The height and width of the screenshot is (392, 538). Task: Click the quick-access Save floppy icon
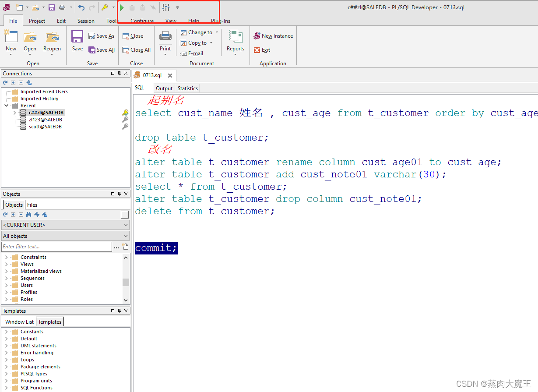click(x=52, y=7)
